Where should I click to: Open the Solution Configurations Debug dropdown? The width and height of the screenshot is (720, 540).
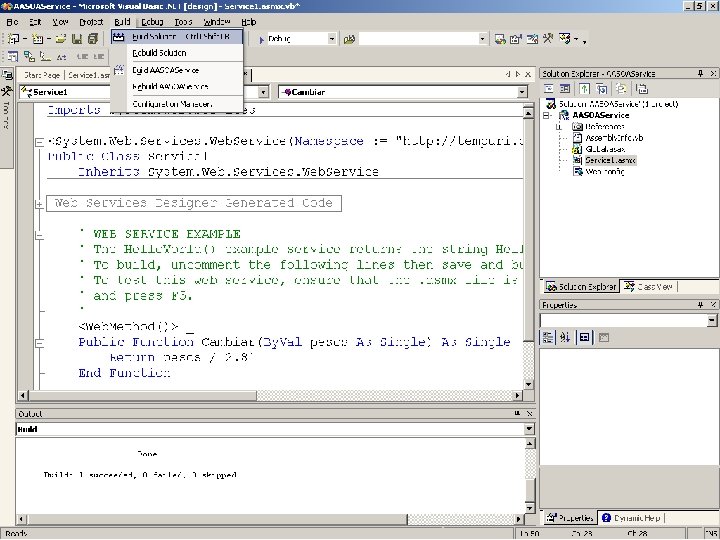point(332,39)
